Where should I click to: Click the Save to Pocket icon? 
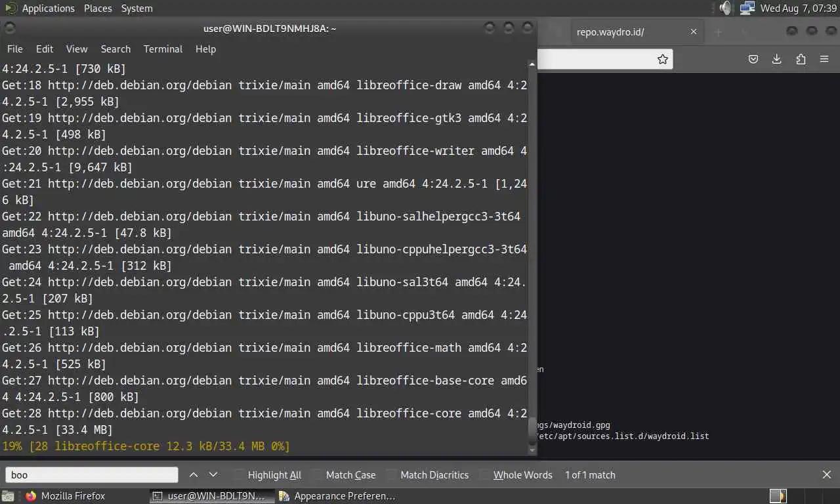(x=753, y=59)
